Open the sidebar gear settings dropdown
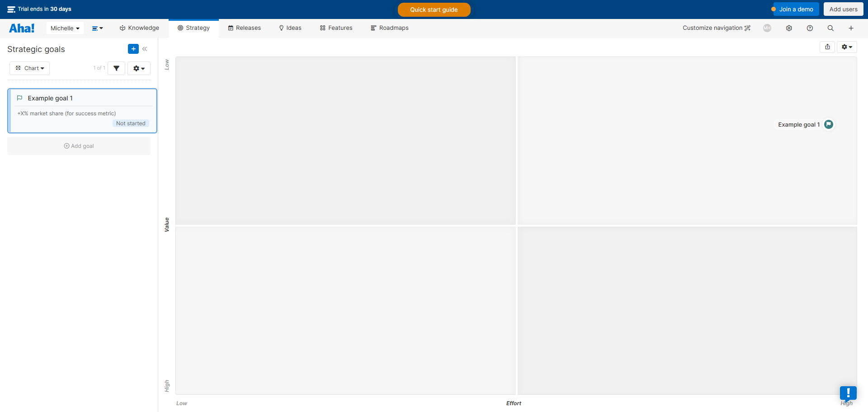 139,68
